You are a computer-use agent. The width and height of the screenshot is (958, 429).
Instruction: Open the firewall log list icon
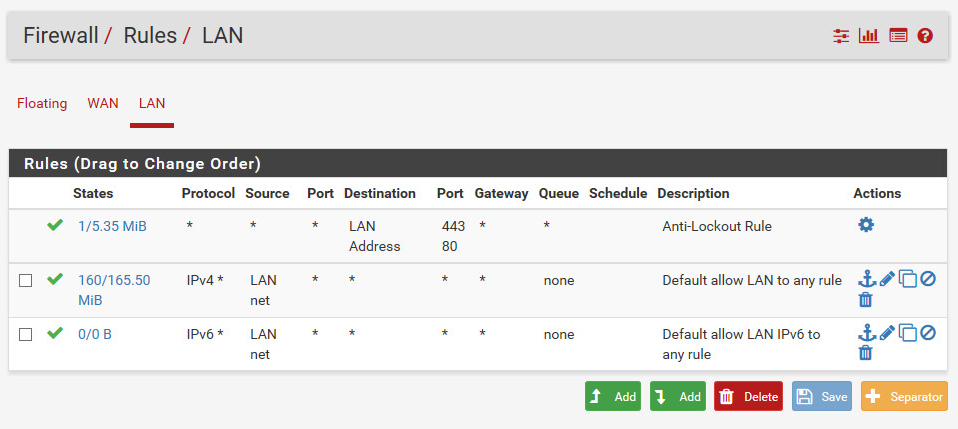898,36
